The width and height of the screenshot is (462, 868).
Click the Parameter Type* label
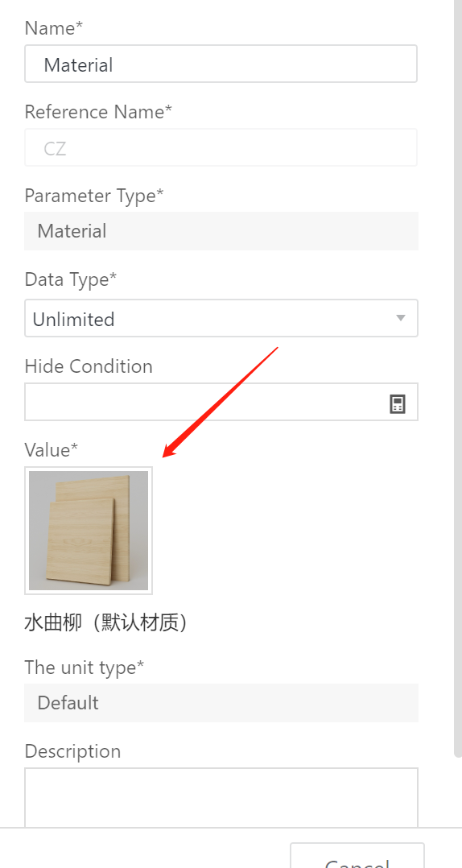(94, 196)
